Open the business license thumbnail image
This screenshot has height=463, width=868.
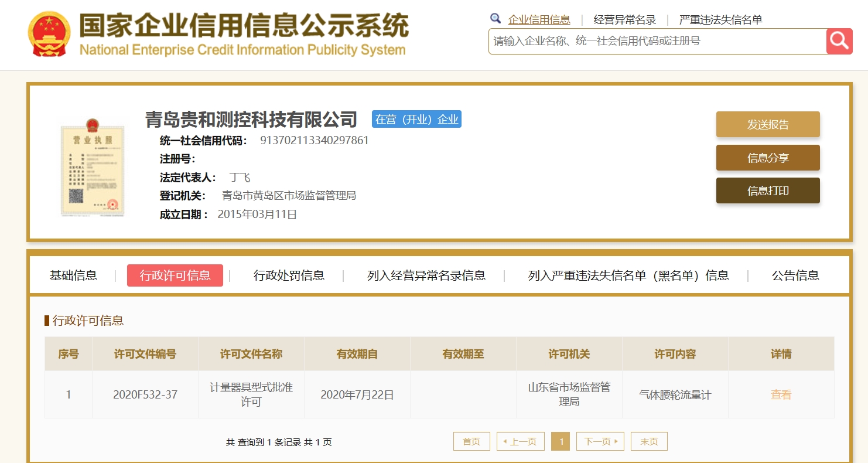click(93, 167)
